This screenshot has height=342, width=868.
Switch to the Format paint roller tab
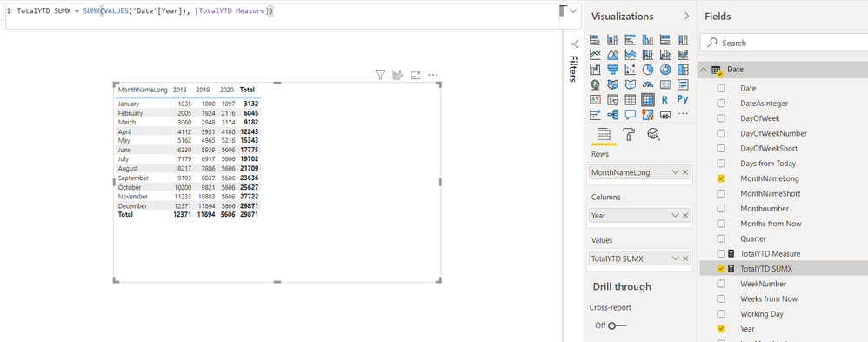(630, 134)
